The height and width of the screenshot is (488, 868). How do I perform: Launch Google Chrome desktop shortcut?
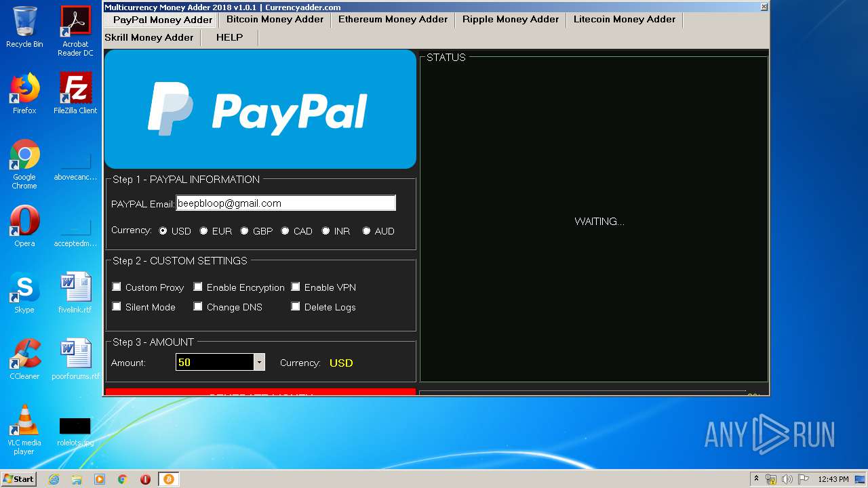(x=24, y=164)
